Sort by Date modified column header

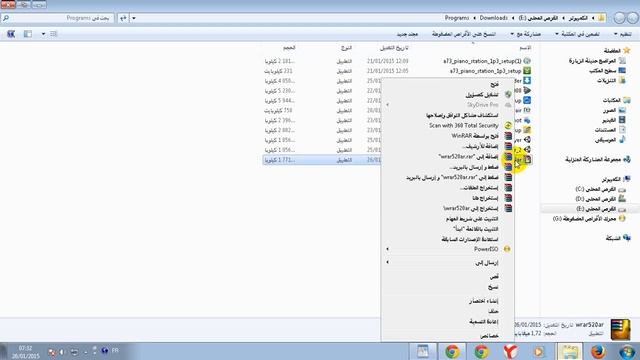tap(394, 48)
